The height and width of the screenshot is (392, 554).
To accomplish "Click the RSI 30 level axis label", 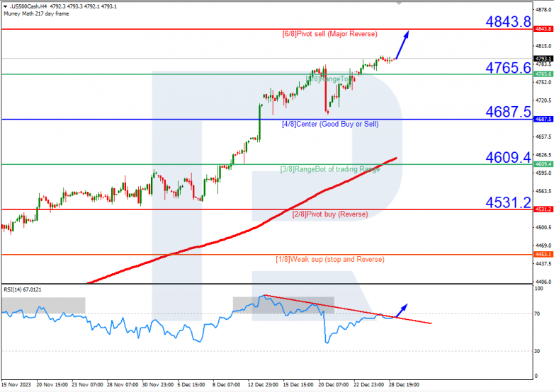I will tap(537, 351).
